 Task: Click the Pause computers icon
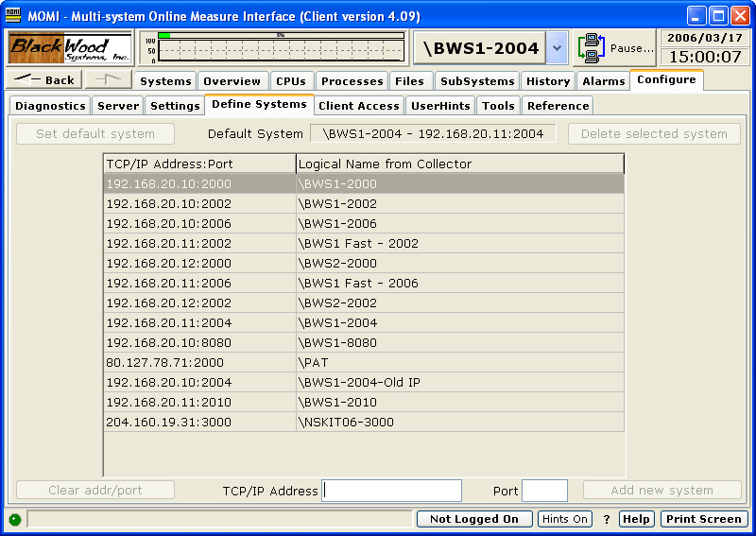[x=592, y=48]
